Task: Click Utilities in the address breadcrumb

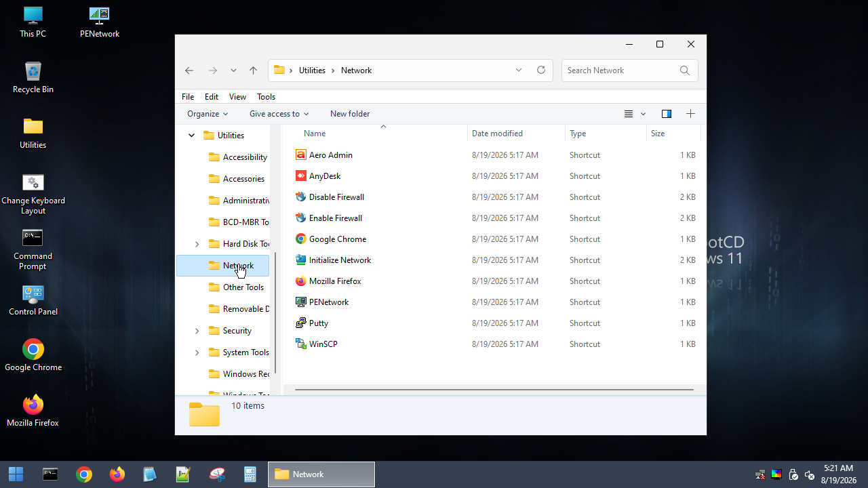Action: [312, 70]
